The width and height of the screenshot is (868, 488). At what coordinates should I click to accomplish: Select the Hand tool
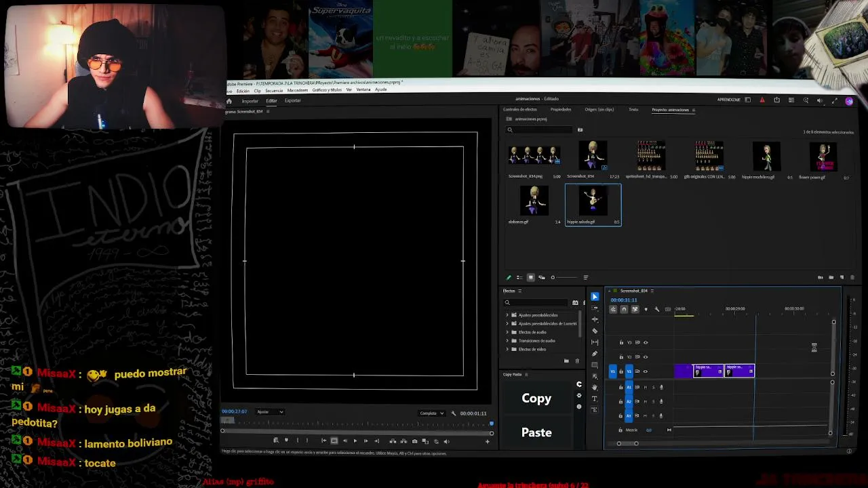(595, 387)
